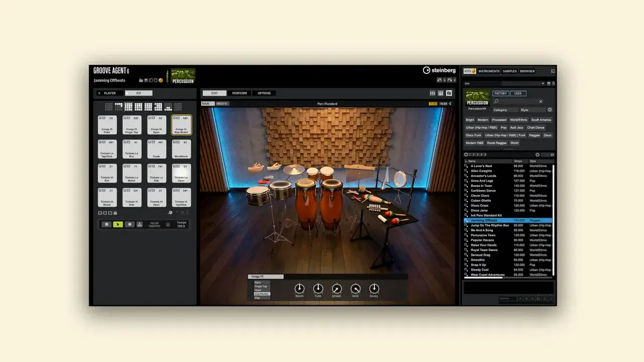The image size is (644, 362).
Task: Click the Decay knob
Action: click(374, 289)
